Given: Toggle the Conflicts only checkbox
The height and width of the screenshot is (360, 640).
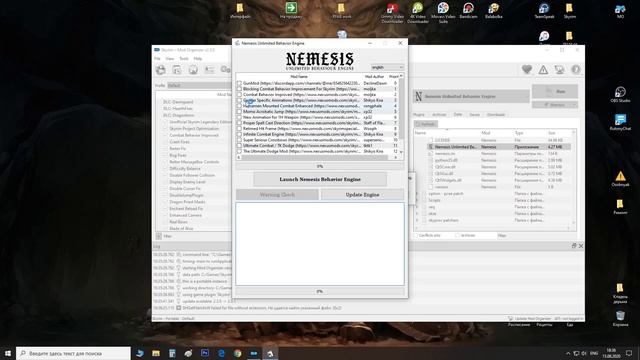Looking at the screenshot, I should [x=416, y=236].
